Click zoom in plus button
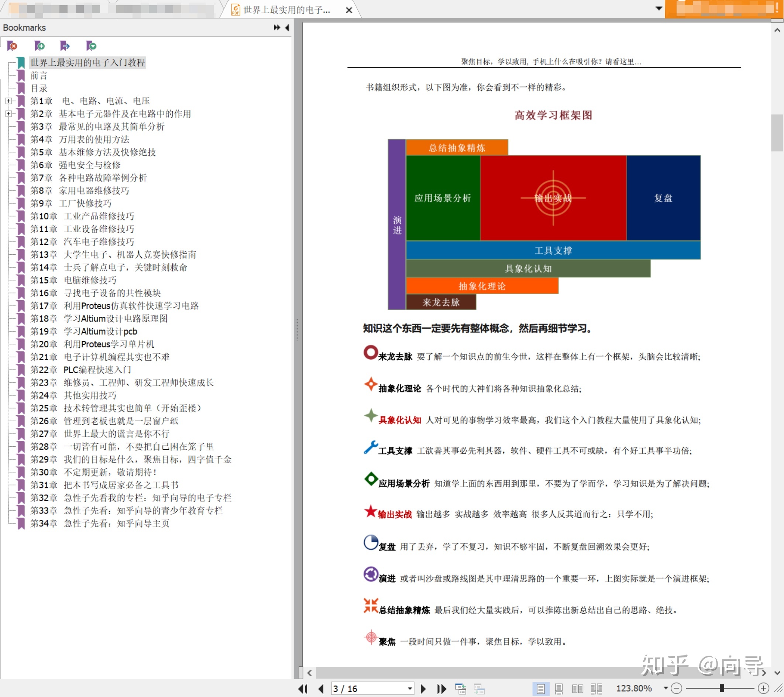This screenshot has width=784, height=697. [763, 689]
